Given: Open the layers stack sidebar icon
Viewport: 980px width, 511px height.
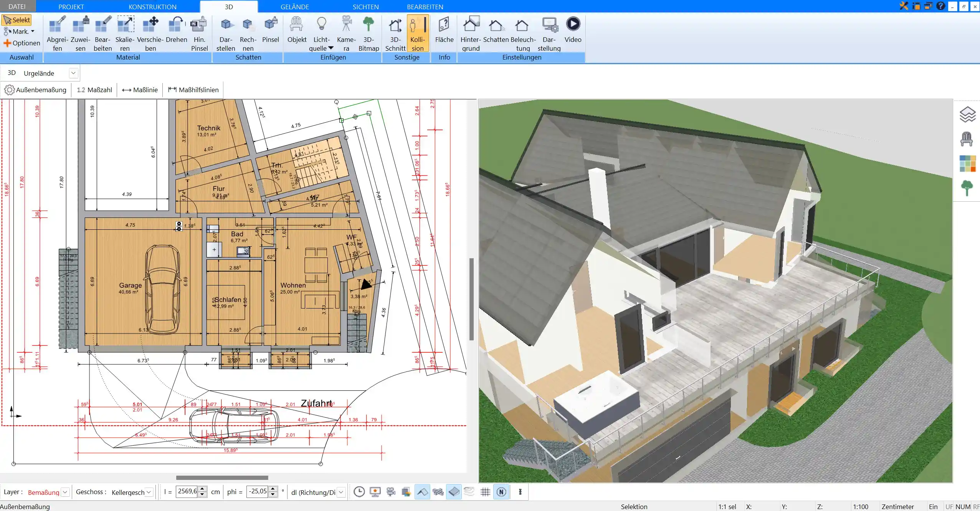Looking at the screenshot, I should coord(967,114).
